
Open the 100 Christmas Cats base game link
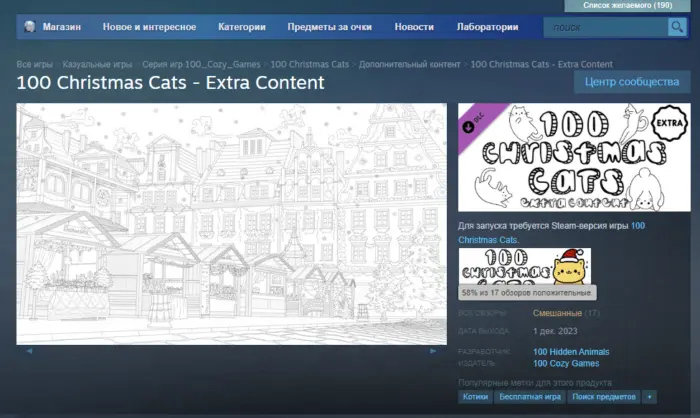[x=551, y=233]
